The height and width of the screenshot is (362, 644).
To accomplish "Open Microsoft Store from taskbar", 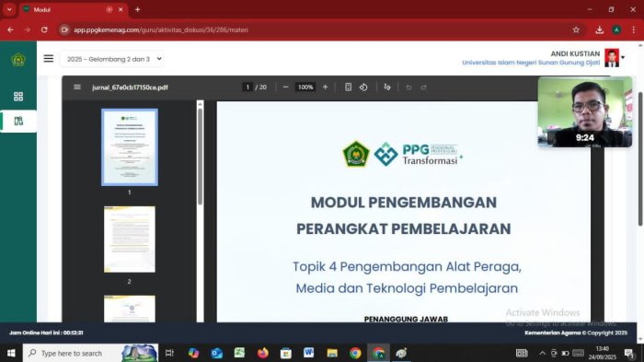I will [x=286, y=353].
